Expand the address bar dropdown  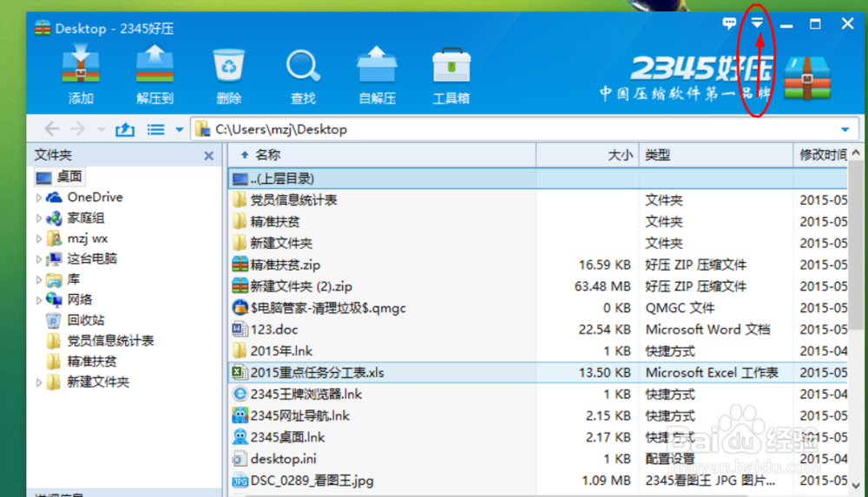click(x=845, y=129)
